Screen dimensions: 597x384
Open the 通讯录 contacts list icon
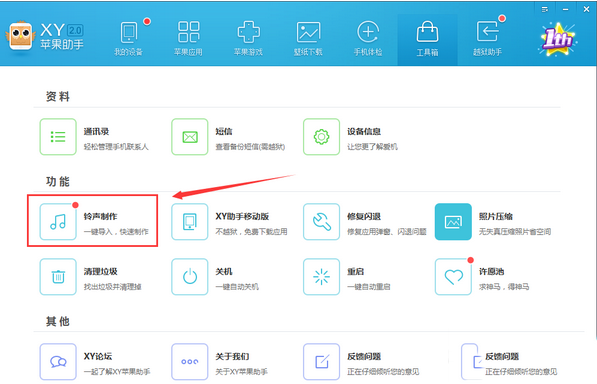(58, 137)
